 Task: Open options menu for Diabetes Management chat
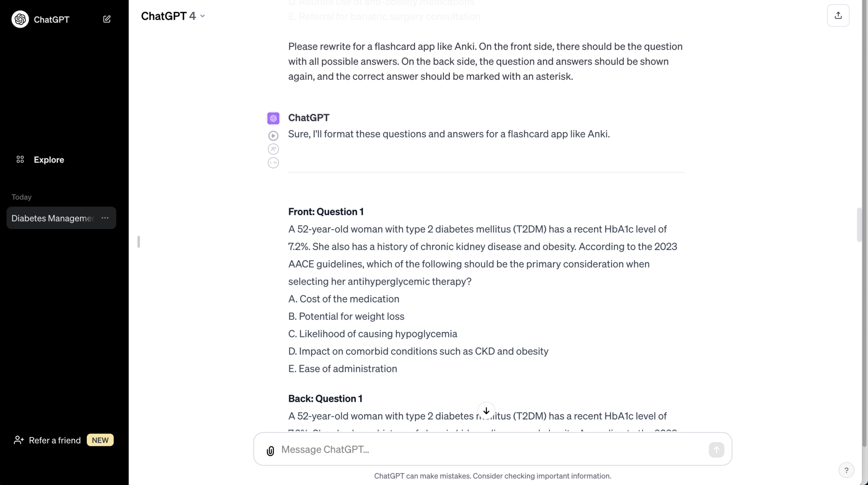tap(105, 218)
